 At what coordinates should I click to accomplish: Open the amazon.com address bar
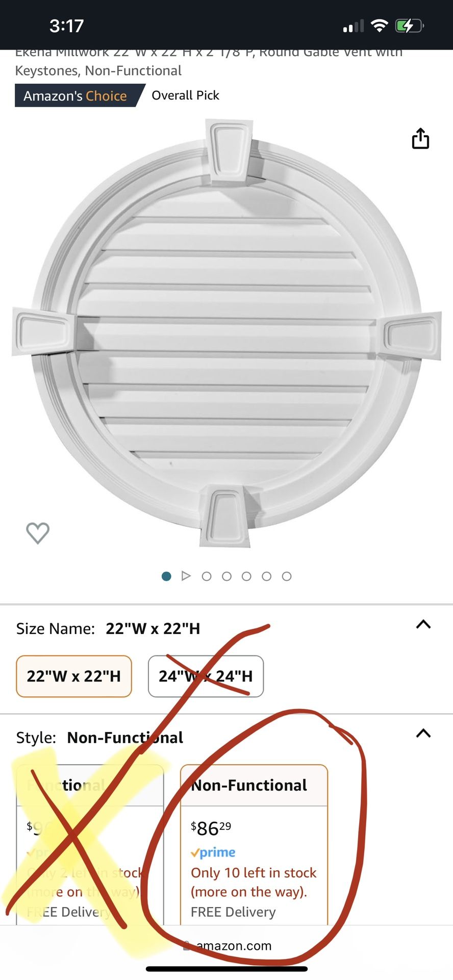(x=228, y=946)
